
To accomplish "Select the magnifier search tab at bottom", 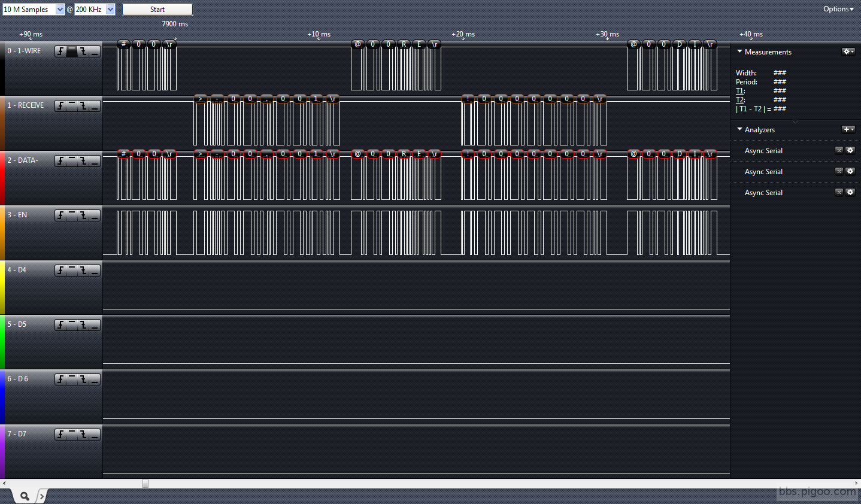I will [24, 496].
